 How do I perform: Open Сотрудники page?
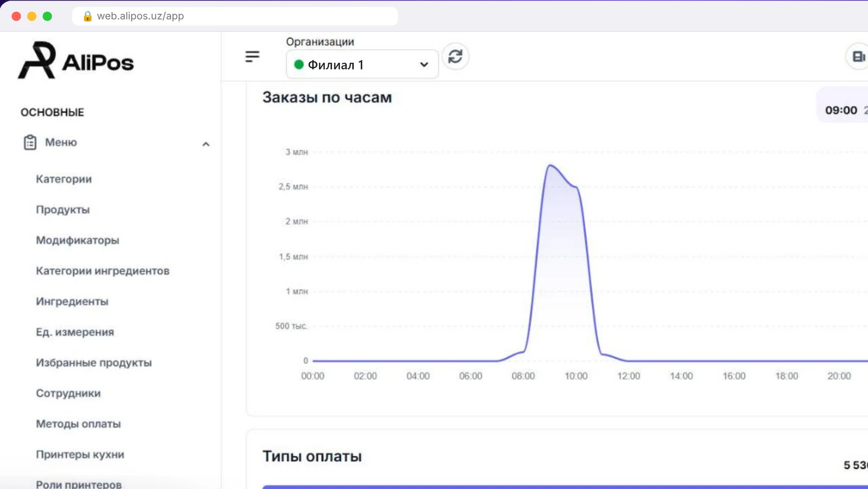[x=68, y=394]
